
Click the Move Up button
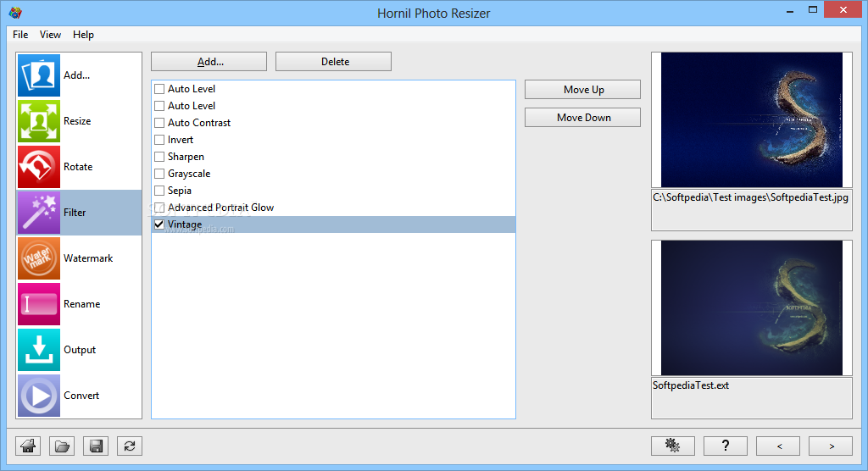[x=582, y=90]
